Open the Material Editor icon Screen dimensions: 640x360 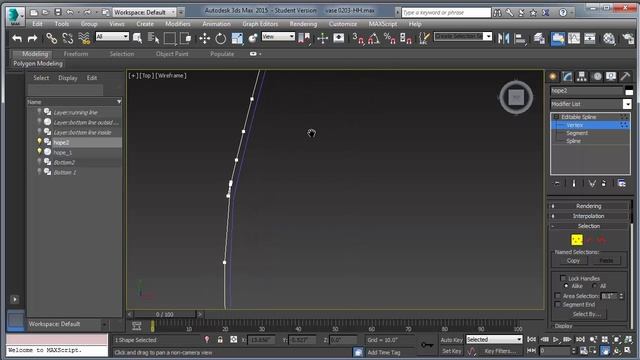pyautogui.click(x=609, y=38)
